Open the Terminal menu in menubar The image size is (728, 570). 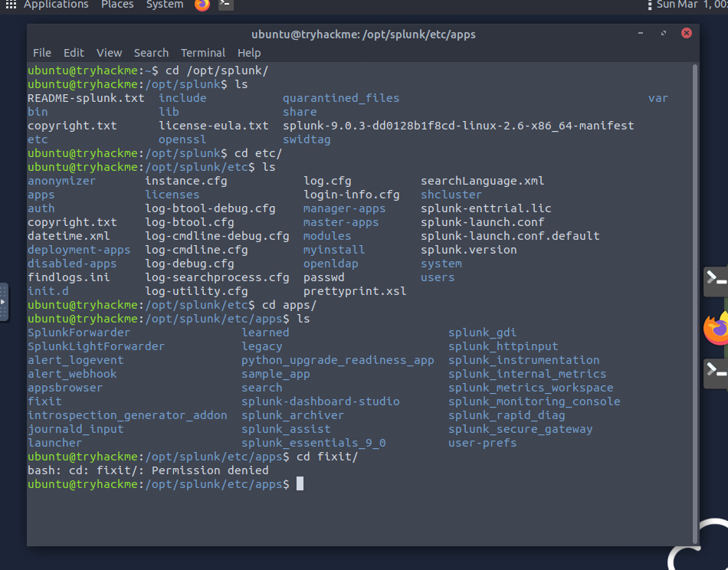pyautogui.click(x=203, y=53)
